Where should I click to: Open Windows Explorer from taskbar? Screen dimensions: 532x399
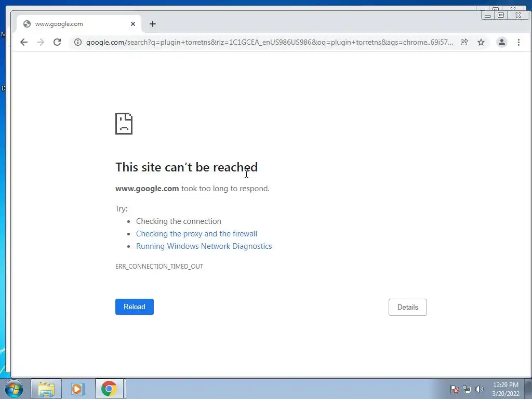[x=46, y=389]
